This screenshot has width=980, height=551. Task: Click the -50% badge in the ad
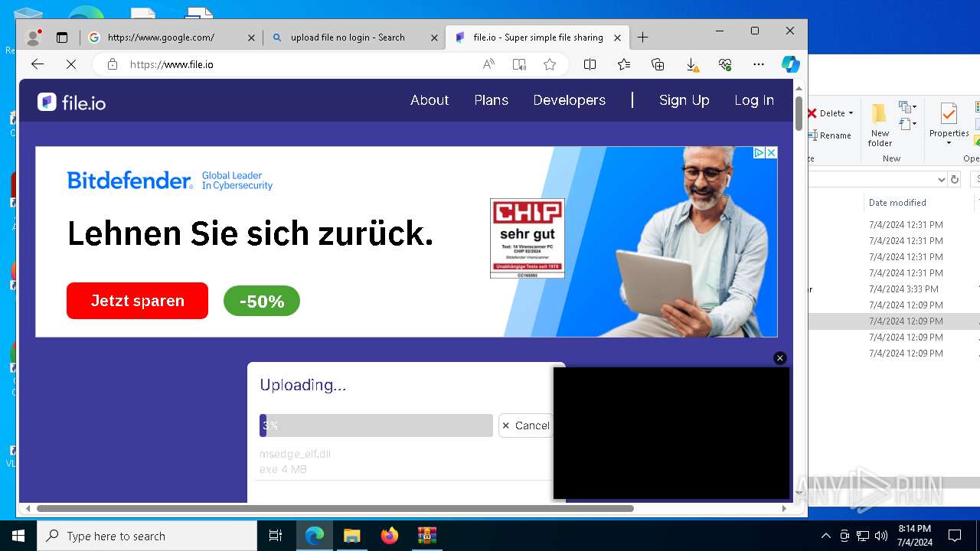pyautogui.click(x=262, y=302)
